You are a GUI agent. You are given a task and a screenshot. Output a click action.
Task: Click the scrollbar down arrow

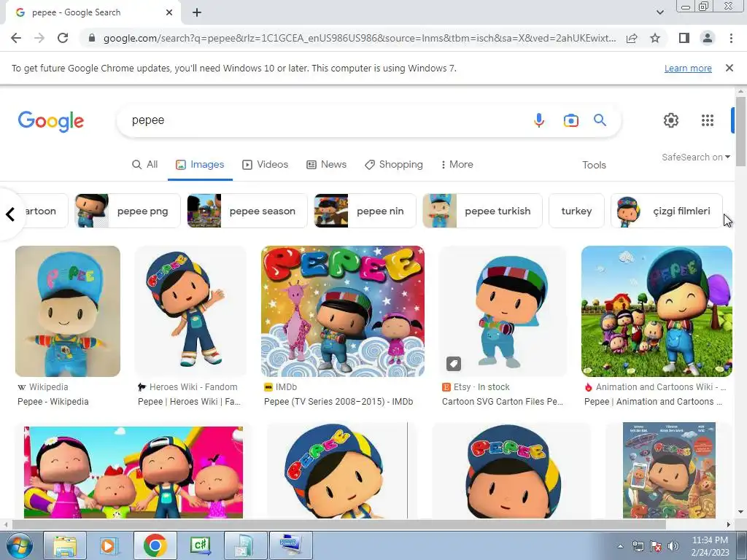(740, 512)
